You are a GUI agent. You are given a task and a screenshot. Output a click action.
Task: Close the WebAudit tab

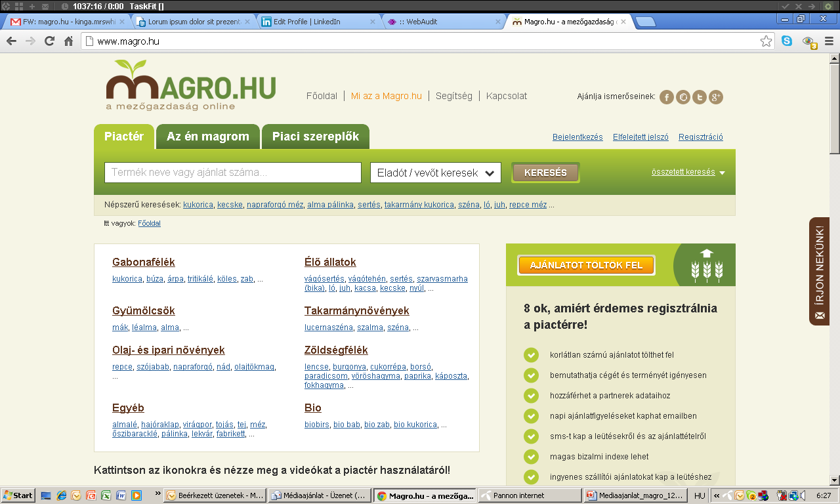497,22
